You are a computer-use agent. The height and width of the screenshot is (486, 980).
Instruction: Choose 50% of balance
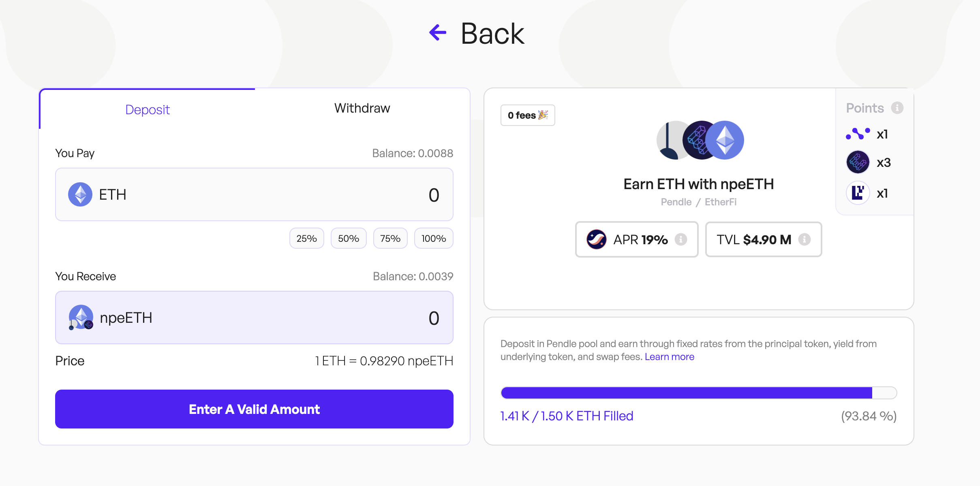pos(349,239)
